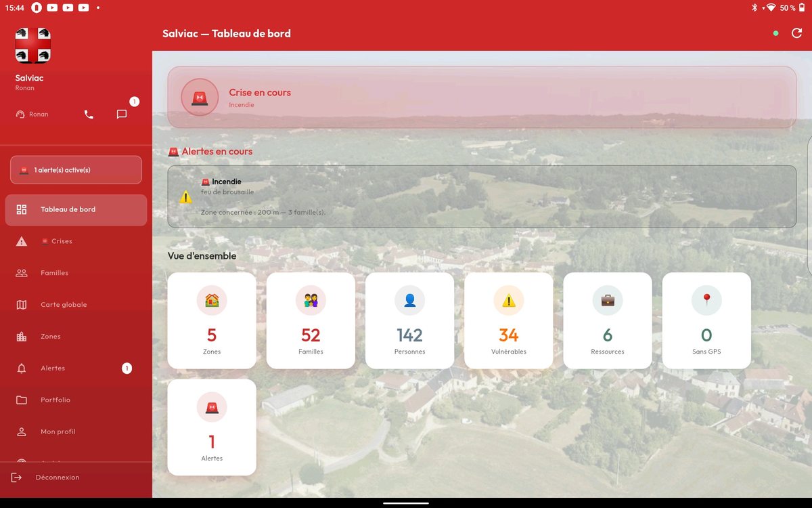Refresh the dashboard with reload icon
The height and width of the screenshot is (508, 812).
[x=796, y=33]
